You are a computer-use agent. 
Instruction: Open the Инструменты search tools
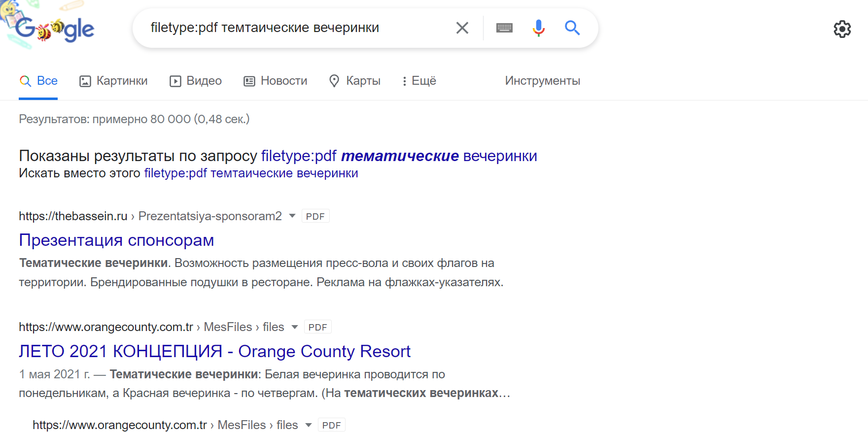pyautogui.click(x=542, y=81)
